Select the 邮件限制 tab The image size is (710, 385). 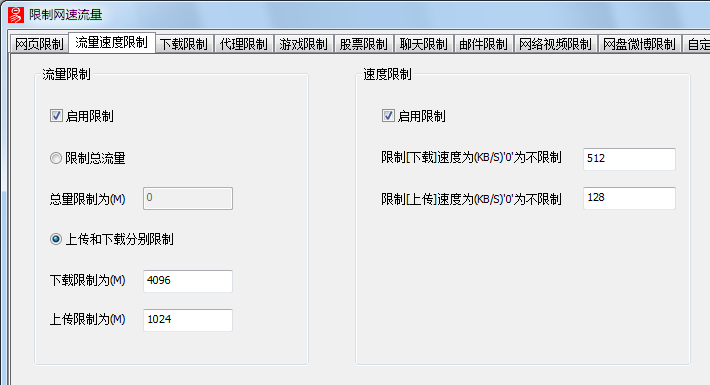pyautogui.click(x=483, y=44)
